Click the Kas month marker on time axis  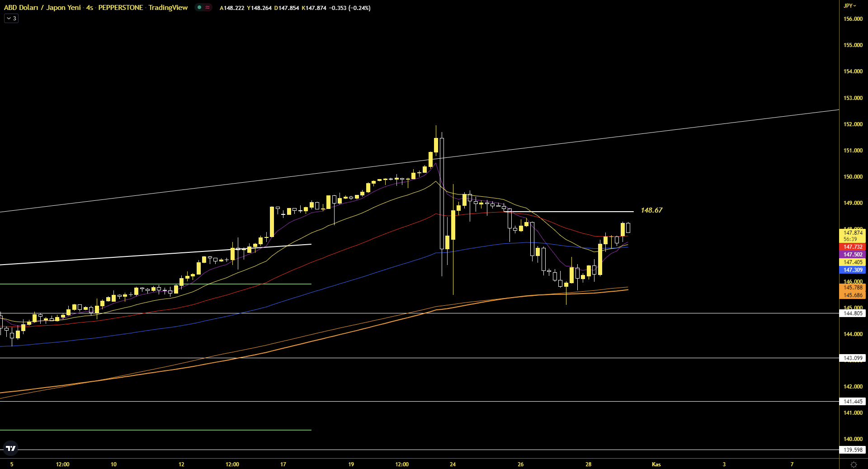[x=656, y=464]
